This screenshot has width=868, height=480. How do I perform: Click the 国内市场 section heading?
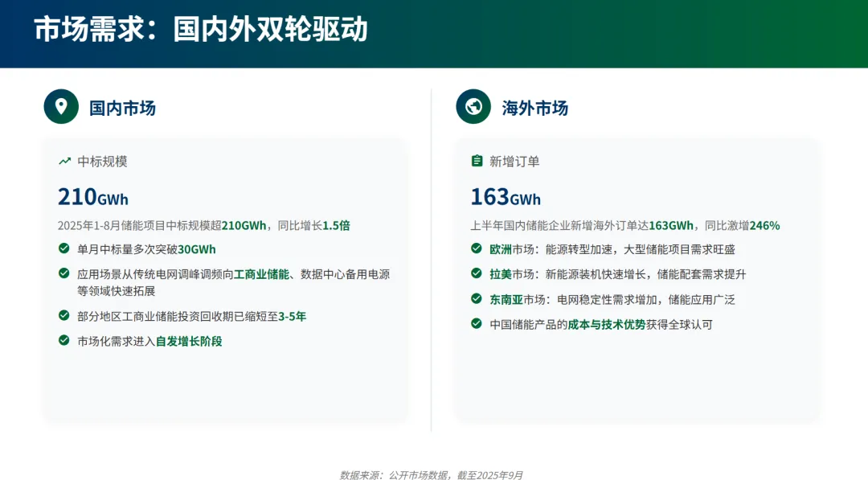pyautogui.click(x=122, y=108)
